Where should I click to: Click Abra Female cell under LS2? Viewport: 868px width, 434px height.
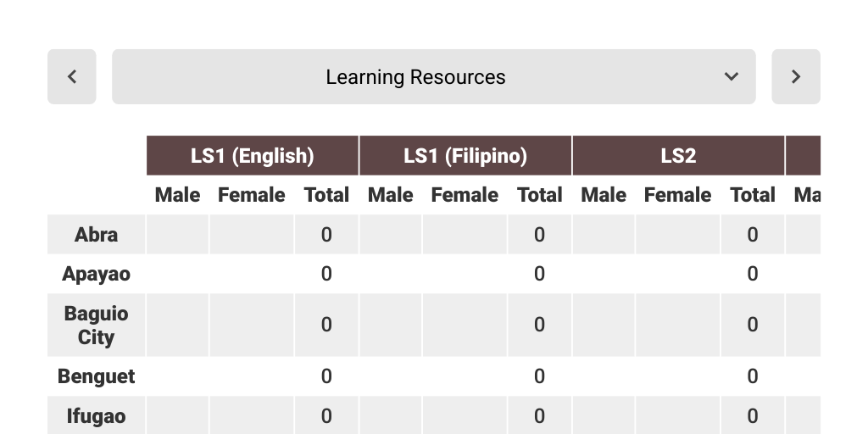pos(678,235)
